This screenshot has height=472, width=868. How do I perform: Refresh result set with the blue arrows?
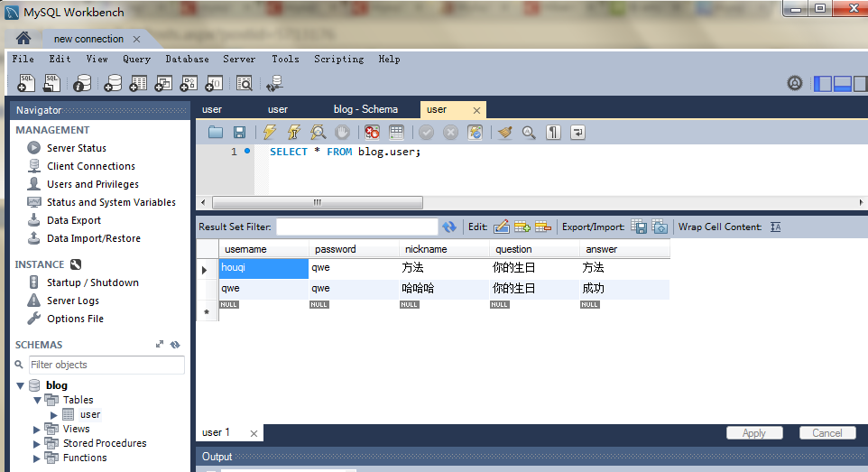tap(449, 227)
